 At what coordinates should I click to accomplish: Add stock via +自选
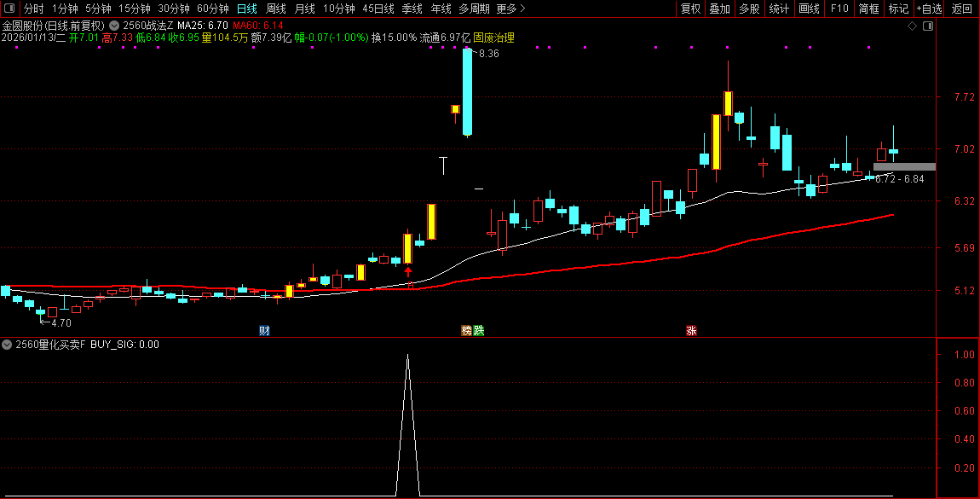click(930, 9)
